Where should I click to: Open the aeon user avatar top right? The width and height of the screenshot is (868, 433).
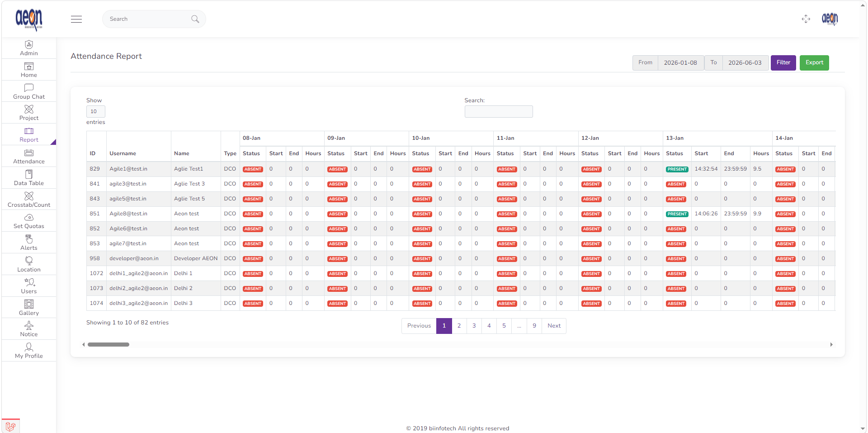coord(830,19)
